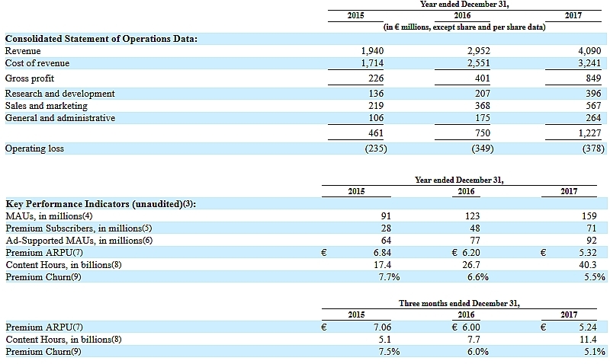610x364 pixels.
Task: Select the annual 2017 Premium Churn 5.5%
Action: [595, 277]
